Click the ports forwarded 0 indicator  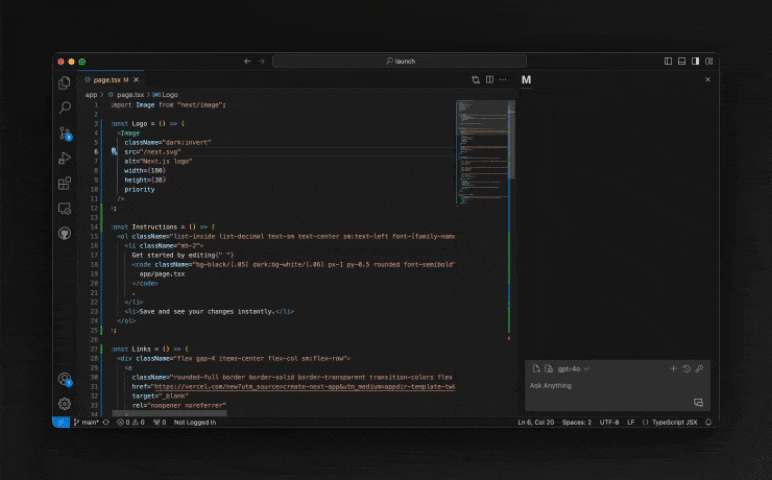coord(160,422)
